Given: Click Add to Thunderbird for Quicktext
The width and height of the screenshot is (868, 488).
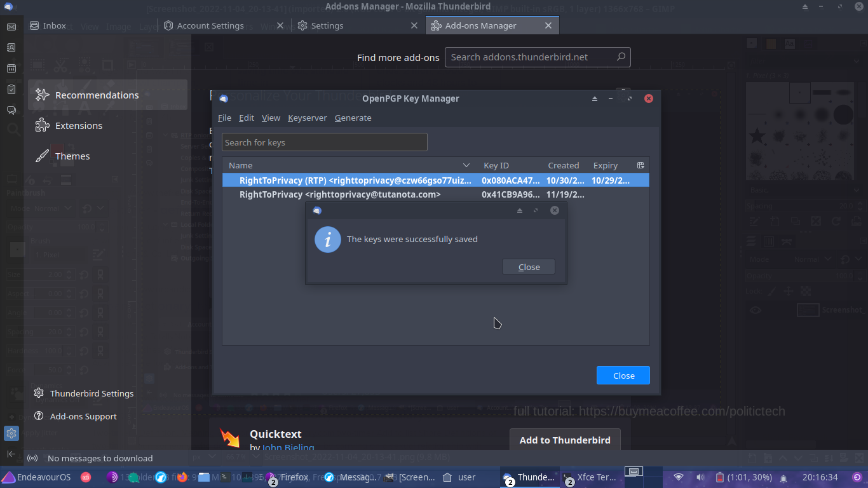Looking at the screenshot, I should (565, 440).
